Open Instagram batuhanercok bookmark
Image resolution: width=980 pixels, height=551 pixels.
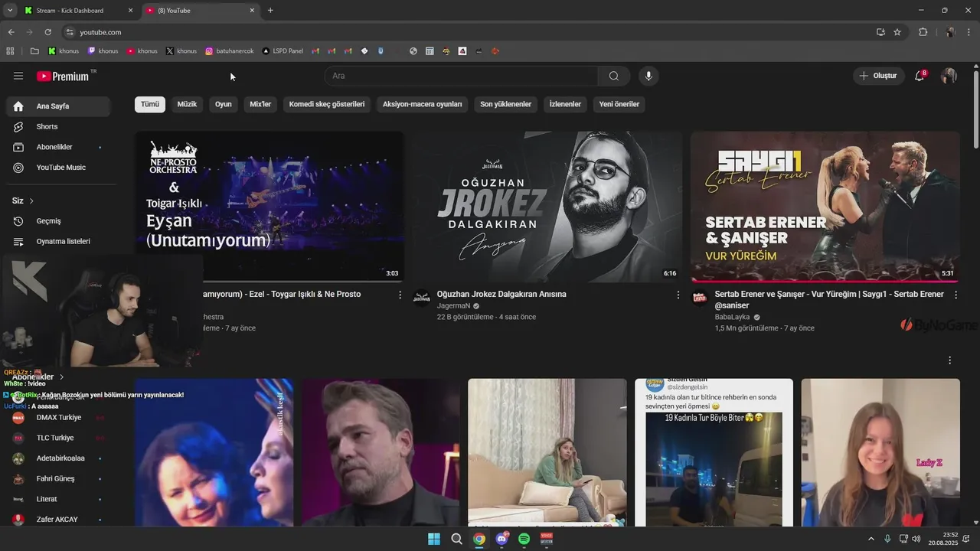click(x=230, y=51)
